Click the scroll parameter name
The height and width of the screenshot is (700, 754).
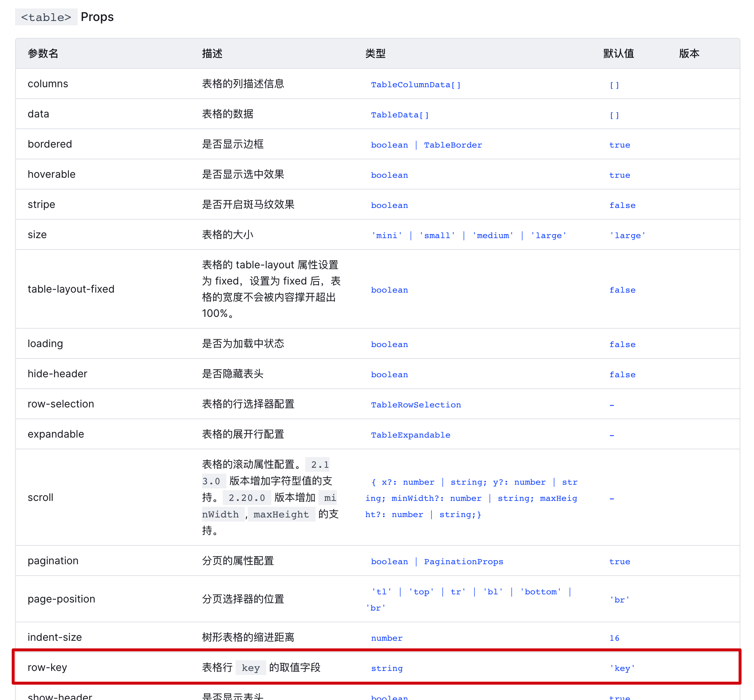[x=40, y=497]
